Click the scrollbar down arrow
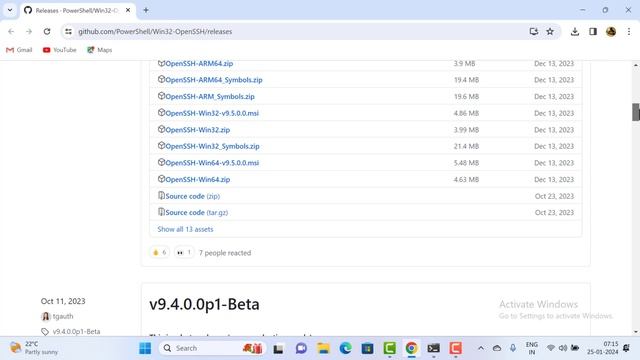The width and height of the screenshot is (640, 360). click(x=636, y=332)
